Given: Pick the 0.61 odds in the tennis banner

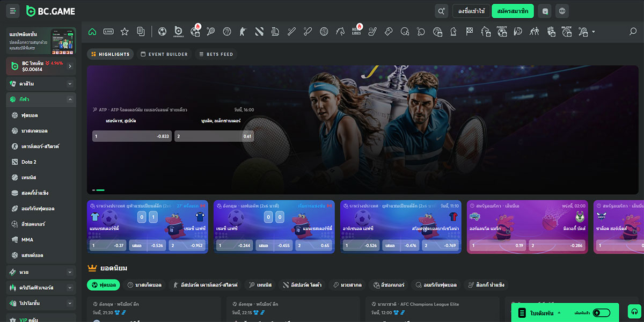Looking at the screenshot, I should click(214, 136).
